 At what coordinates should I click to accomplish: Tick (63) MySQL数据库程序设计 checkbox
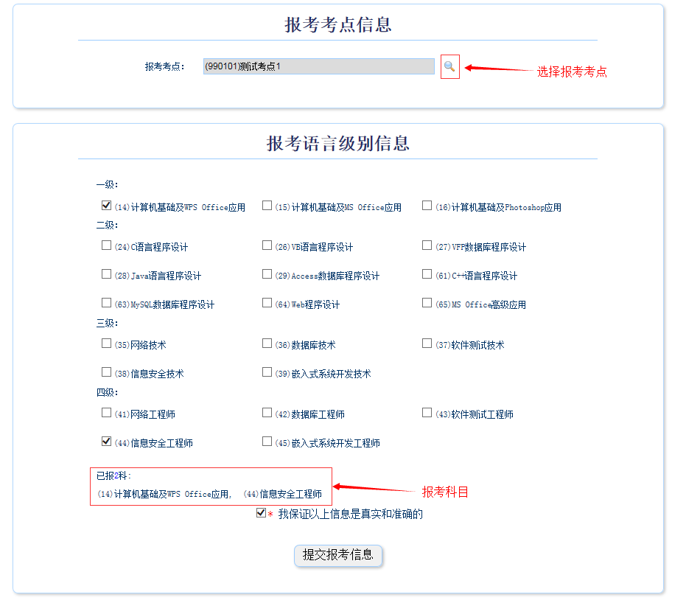coord(107,303)
